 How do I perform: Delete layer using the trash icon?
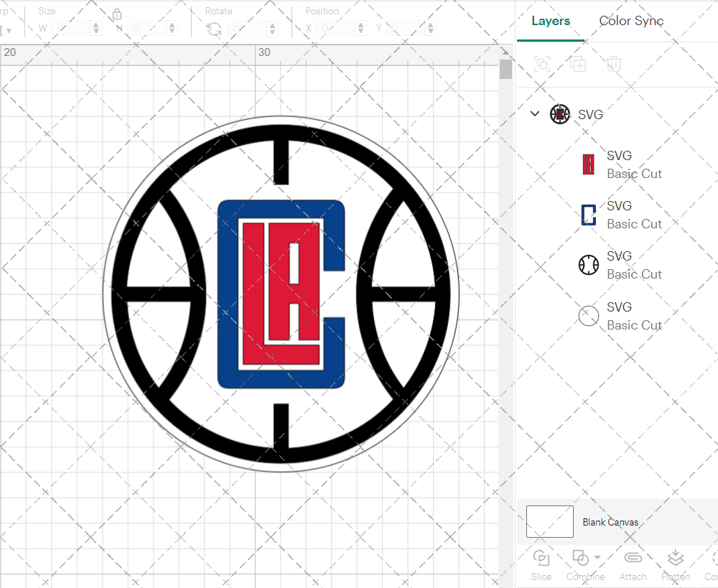614,65
